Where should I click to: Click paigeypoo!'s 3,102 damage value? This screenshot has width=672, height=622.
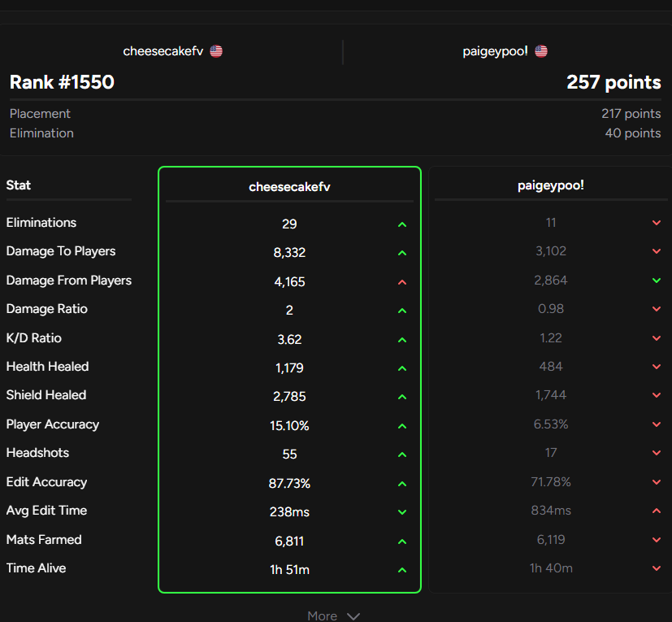pos(551,251)
